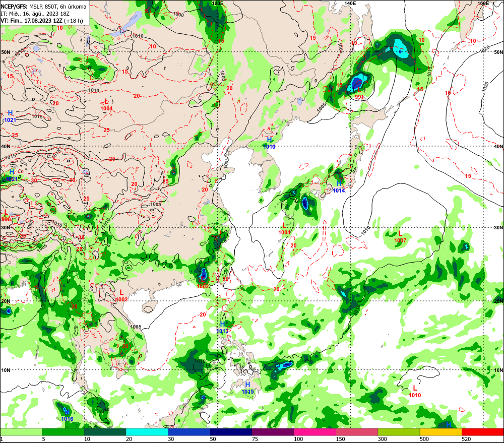The image size is (504, 443).
Task: Click the L '1002' label on China's southeast coast
Action: pos(203,286)
